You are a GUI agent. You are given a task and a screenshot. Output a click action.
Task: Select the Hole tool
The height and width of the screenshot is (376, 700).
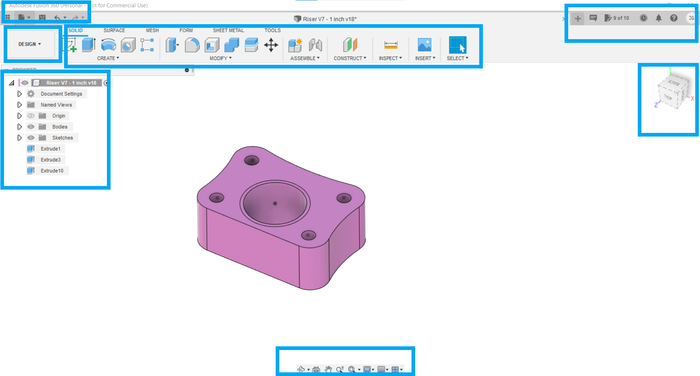click(x=128, y=45)
